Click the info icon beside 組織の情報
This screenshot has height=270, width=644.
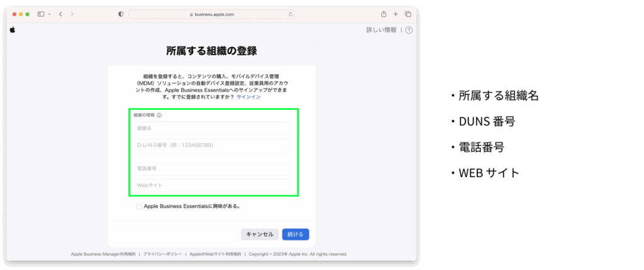click(x=159, y=116)
